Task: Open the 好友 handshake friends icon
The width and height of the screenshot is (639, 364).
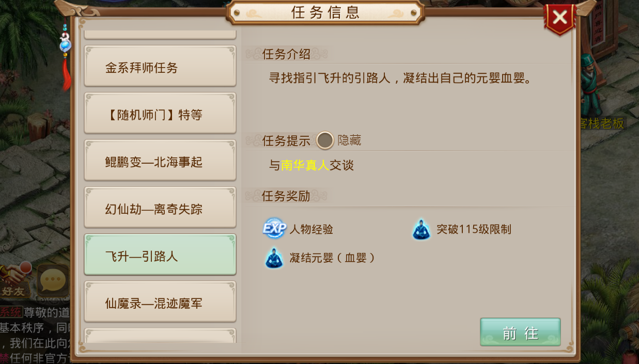Action: coord(15,280)
